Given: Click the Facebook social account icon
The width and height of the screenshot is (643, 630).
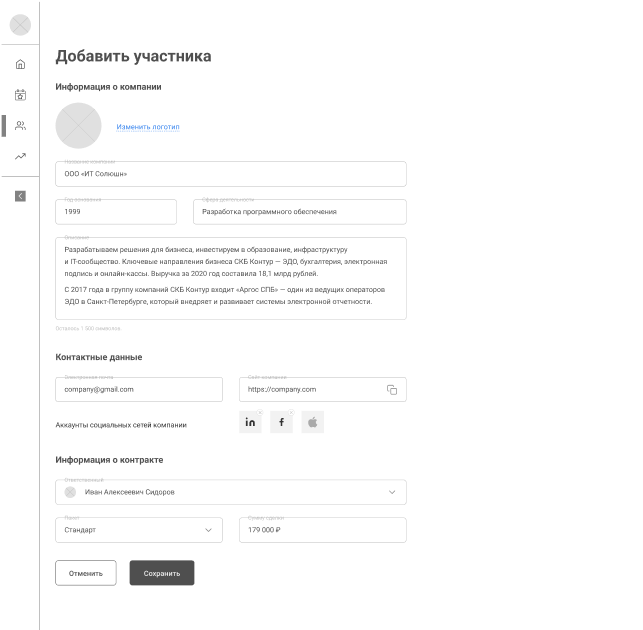Looking at the screenshot, I should click(x=281, y=423).
